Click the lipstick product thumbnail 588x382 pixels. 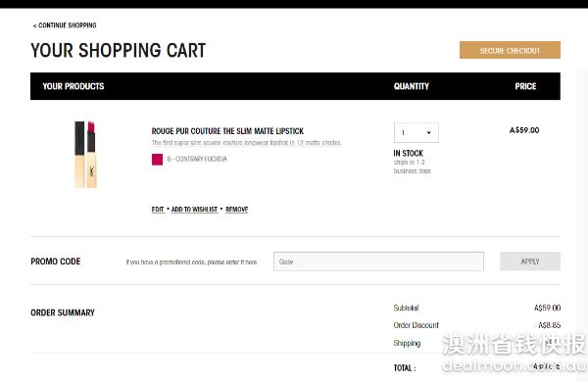[x=86, y=154]
